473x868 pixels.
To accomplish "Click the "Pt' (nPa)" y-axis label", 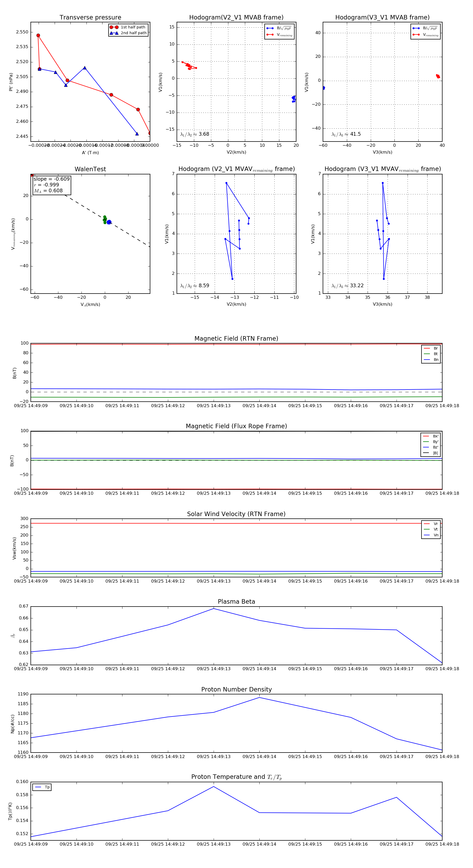I will pyautogui.click(x=11, y=82).
